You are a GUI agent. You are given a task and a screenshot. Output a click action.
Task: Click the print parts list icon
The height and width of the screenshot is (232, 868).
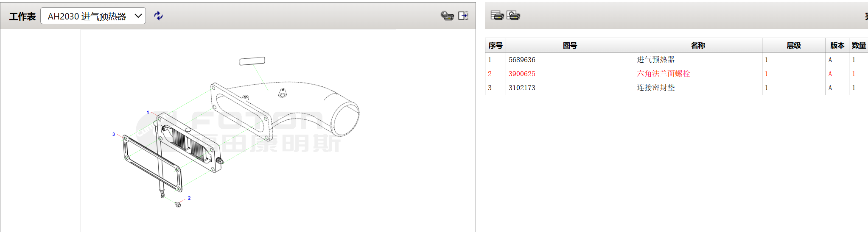click(497, 16)
